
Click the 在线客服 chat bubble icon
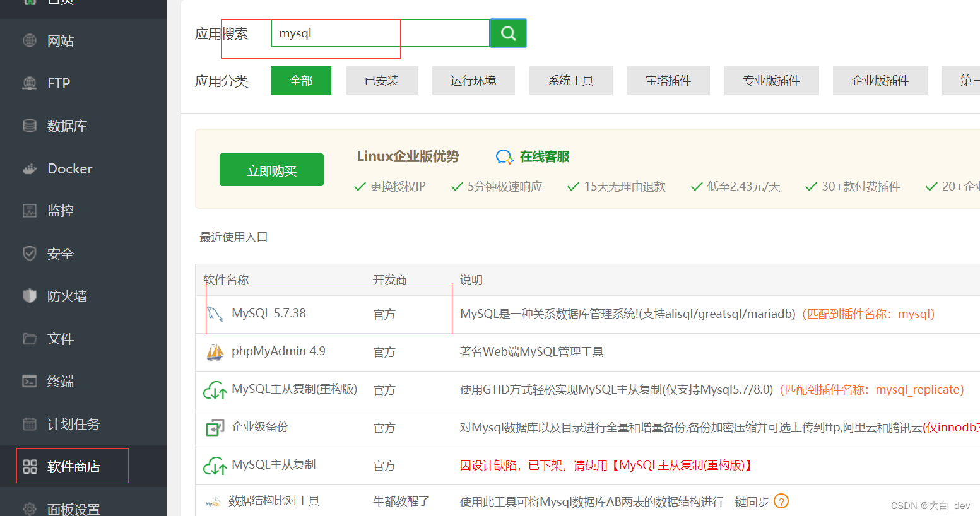click(x=504, y=157)
